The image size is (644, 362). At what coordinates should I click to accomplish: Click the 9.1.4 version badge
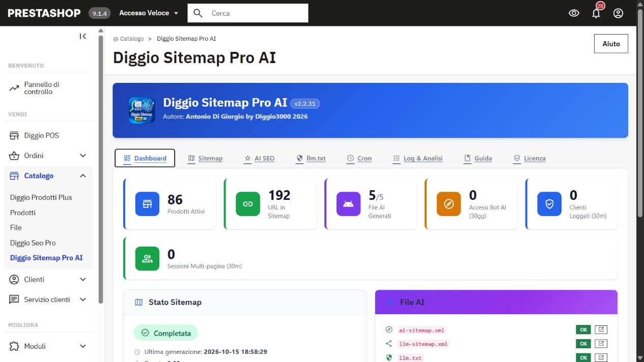pyautogui.click(x=100, y=13)
